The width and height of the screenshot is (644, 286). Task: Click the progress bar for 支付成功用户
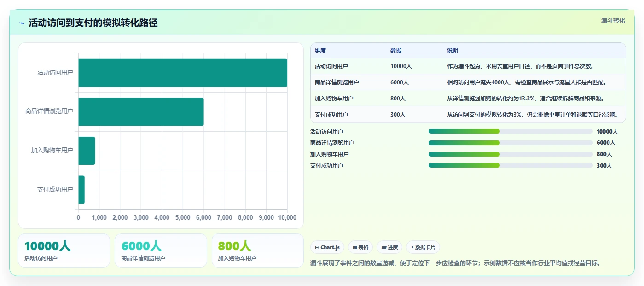click(511, 165)
